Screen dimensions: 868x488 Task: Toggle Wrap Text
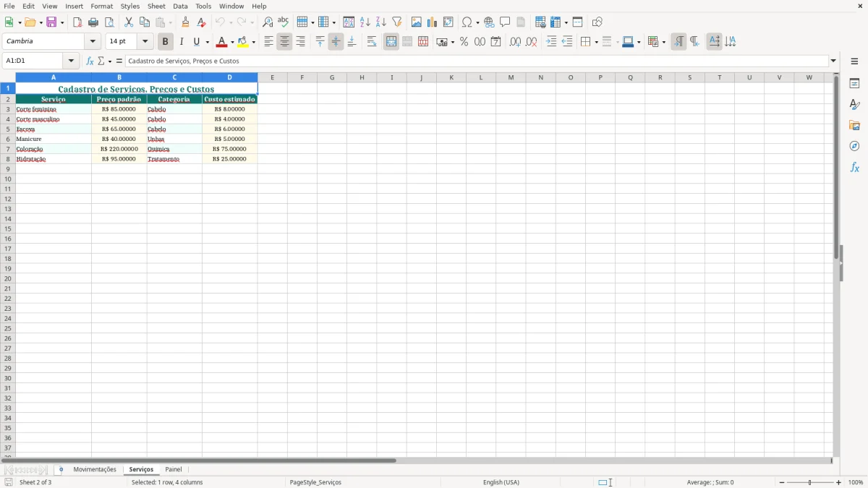[x=372, y=42]
